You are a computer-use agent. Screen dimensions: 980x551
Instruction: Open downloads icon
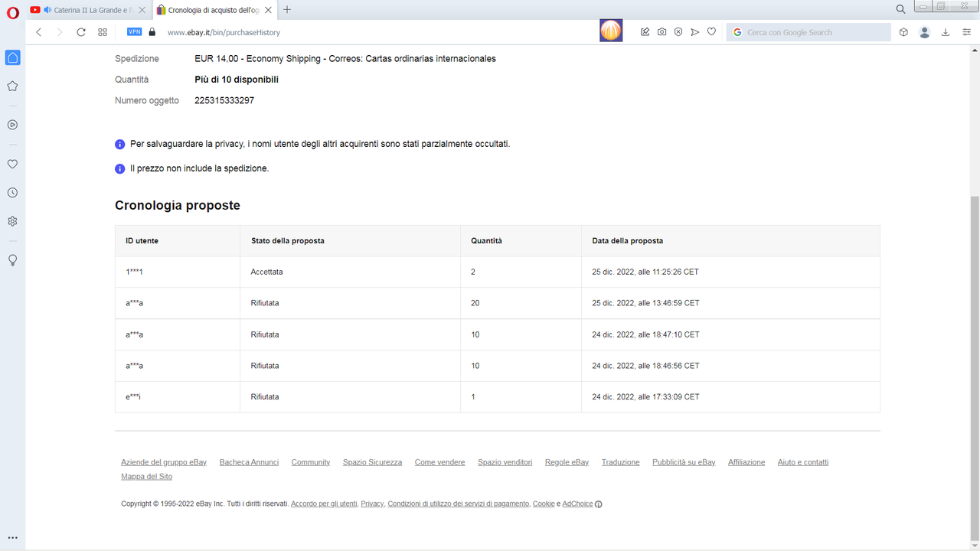(x=946, y=32)
